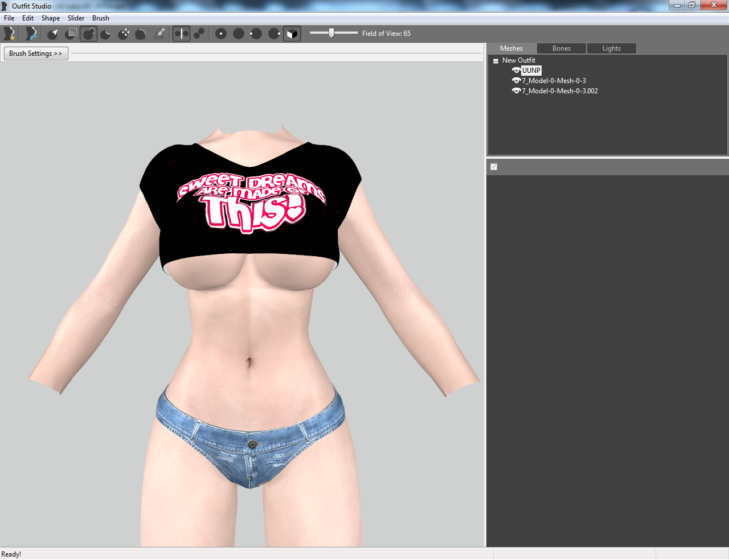Toggle edit connected points only
Screen dimensions: 729x560
pyautogui.click(x=199, y=34)
